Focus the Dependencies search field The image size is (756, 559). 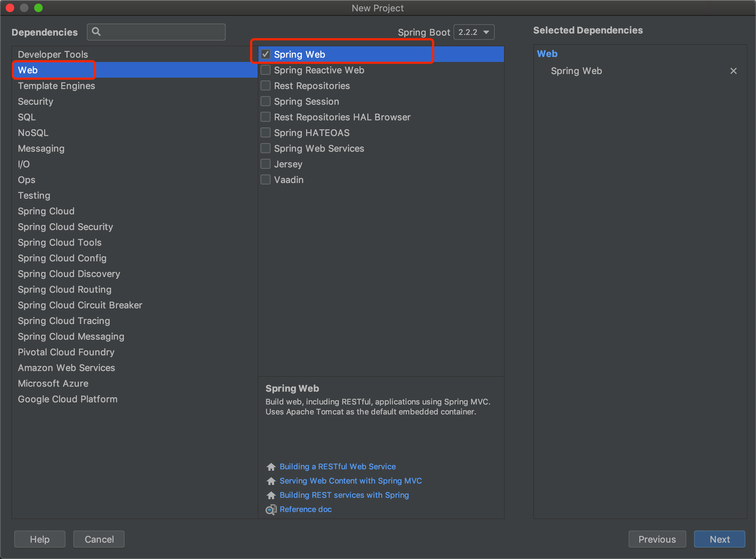[156, 32]
